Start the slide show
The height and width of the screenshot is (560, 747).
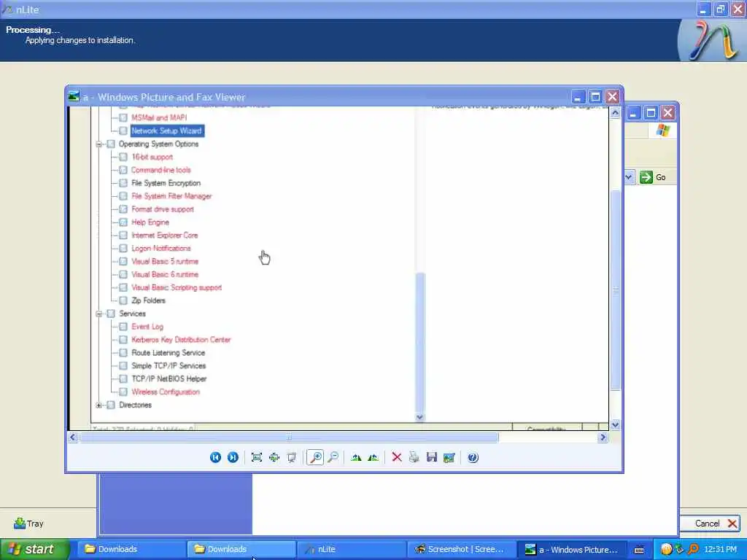tap(292, 458)
